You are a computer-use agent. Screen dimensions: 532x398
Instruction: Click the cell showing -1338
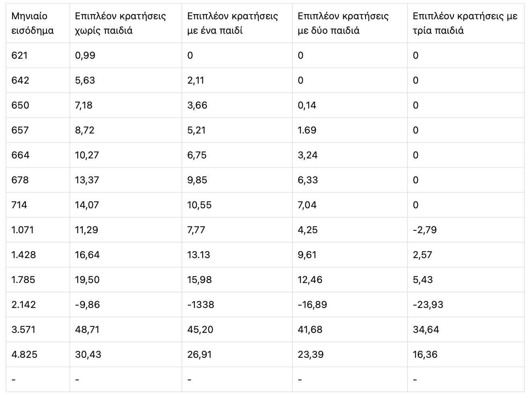coord(237,305)
